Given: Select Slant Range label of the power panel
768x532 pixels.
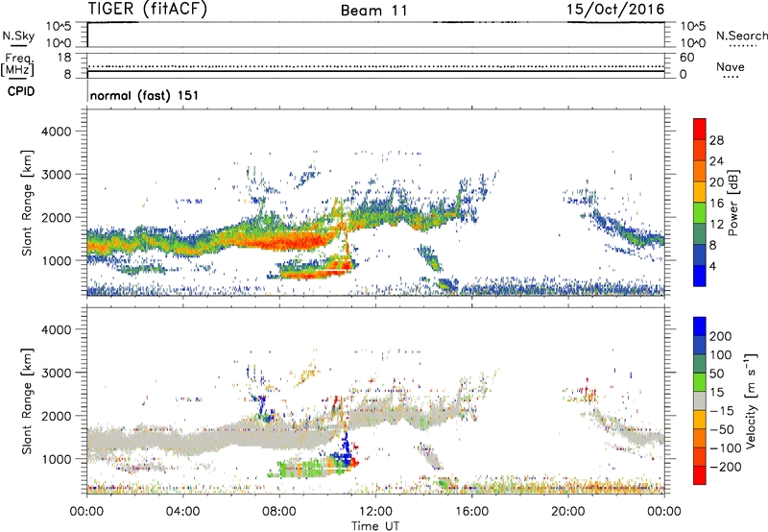Looking at the screenshot, I should (27, 203).
